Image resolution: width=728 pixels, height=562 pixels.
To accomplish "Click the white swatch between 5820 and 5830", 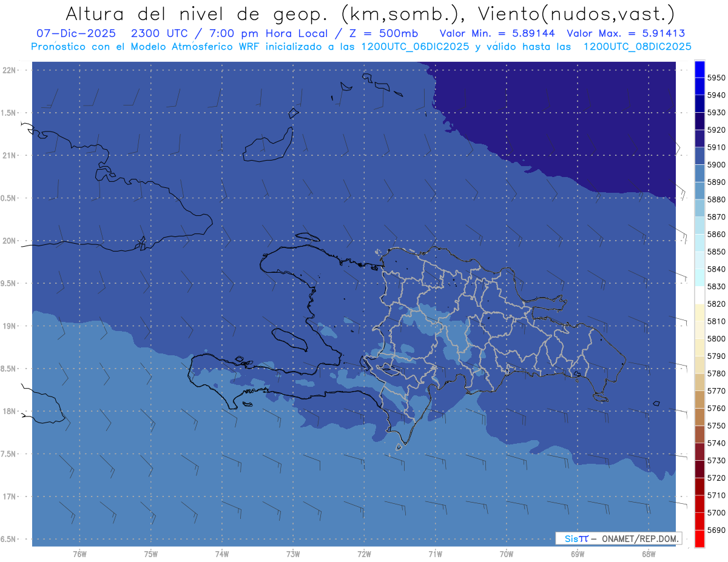I will pyautogui.click(x=699, y=295).
